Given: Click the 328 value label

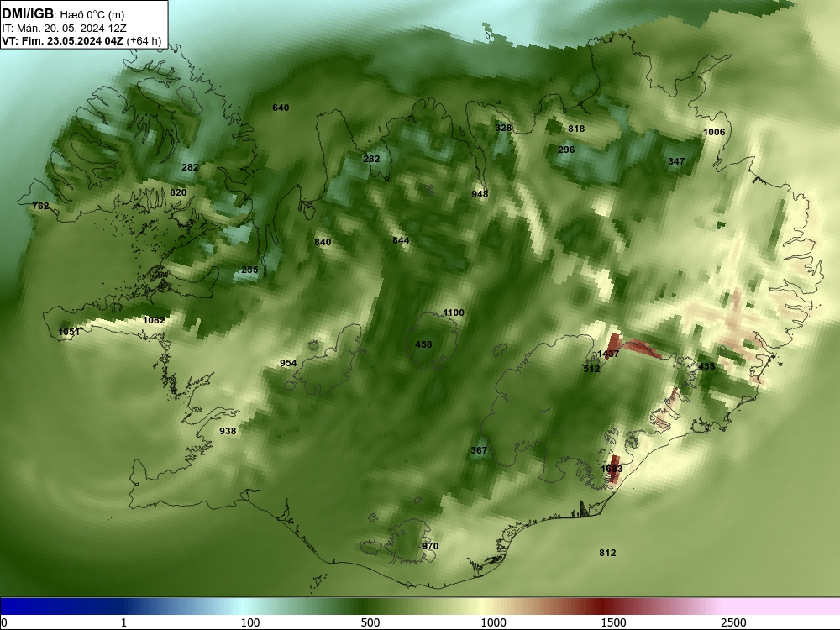Looking at the screenshot, I should (503, 128).
